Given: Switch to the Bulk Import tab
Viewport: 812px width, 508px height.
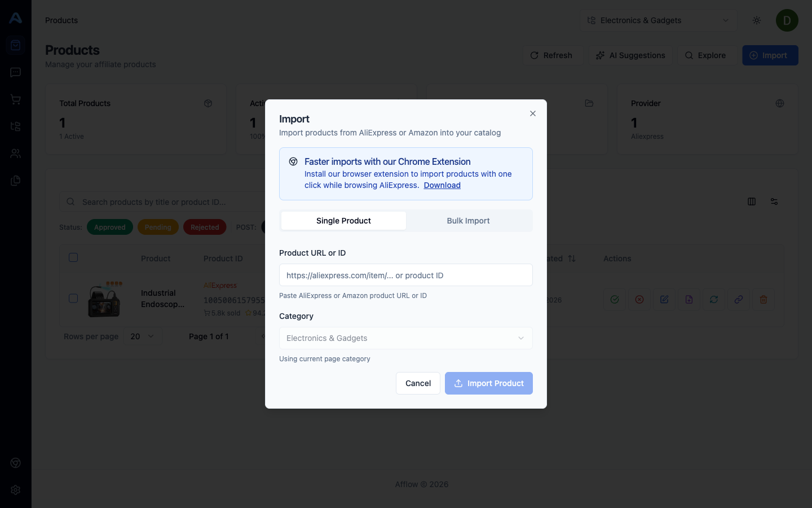Looking at the screenshot, I should (x=468, y=221).
